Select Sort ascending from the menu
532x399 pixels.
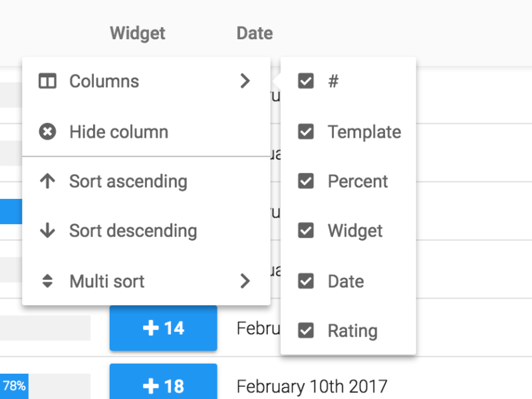(x=128, y=181)
